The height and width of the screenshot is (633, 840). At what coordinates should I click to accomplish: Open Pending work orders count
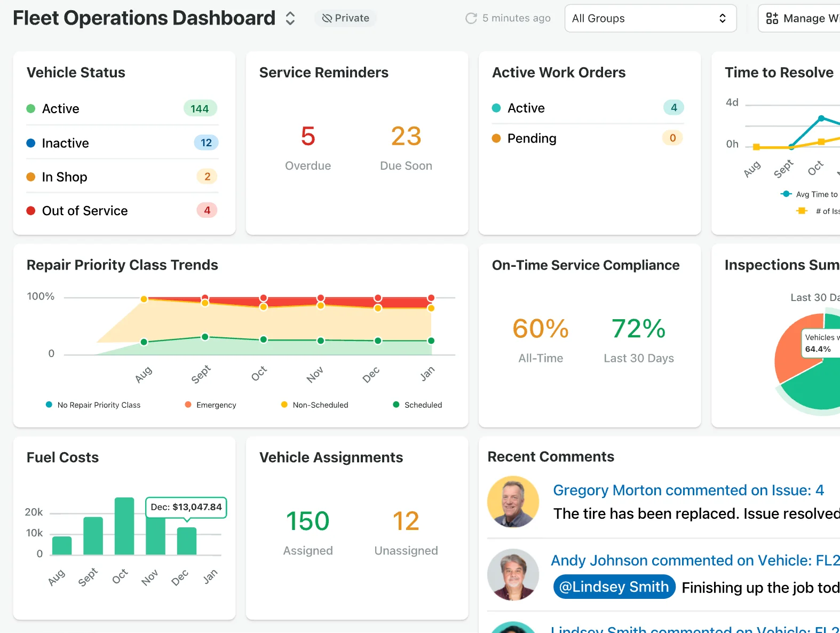pos(672,138)
